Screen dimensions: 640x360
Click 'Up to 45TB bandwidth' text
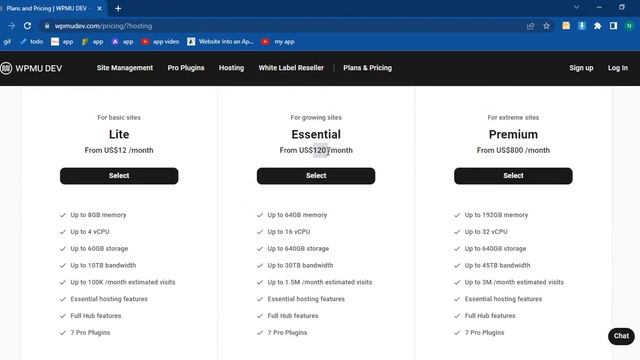498,265
